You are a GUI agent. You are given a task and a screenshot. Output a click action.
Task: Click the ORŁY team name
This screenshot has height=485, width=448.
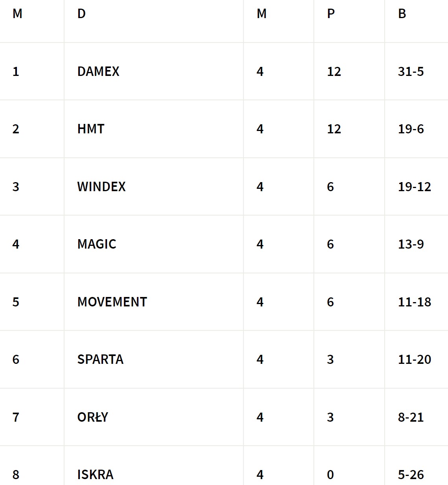93,417
